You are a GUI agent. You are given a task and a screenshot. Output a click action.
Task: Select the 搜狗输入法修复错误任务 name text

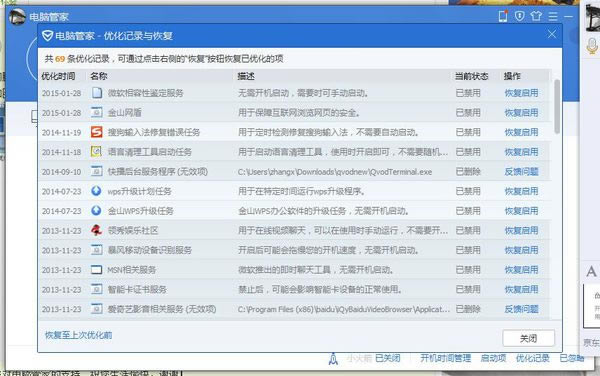pos(154,132)
